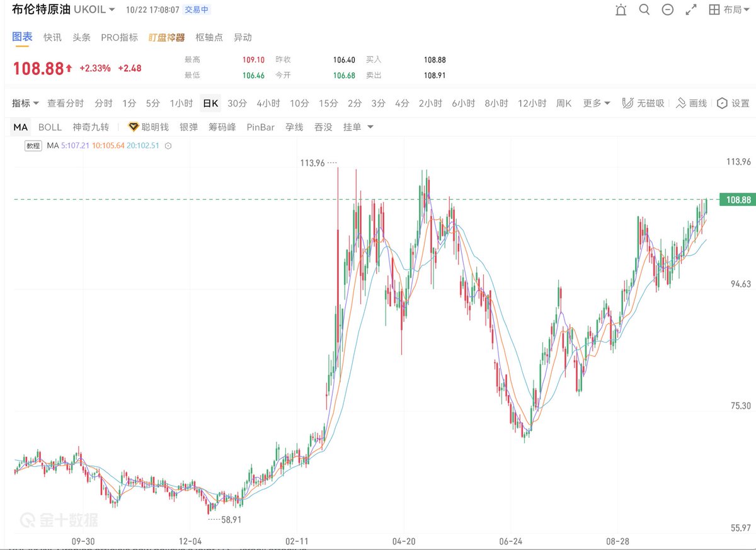
Task: Click the 交易中 status badge
Action: click(x=197, y=10)
